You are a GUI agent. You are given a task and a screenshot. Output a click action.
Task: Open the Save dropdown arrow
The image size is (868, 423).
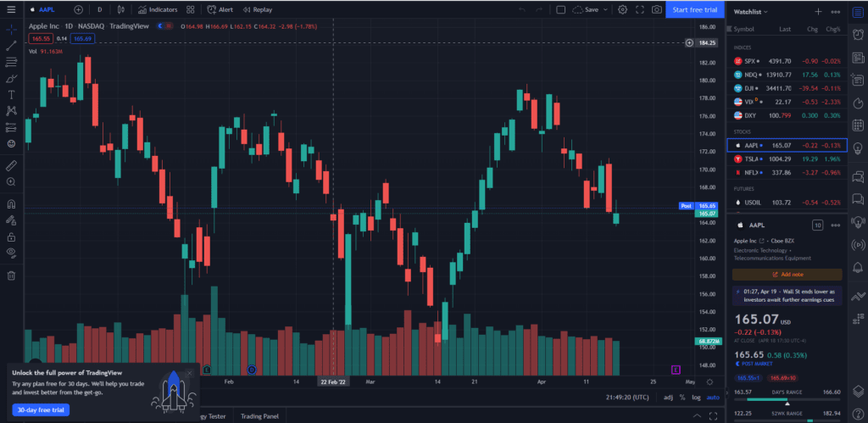click(605, 10)
